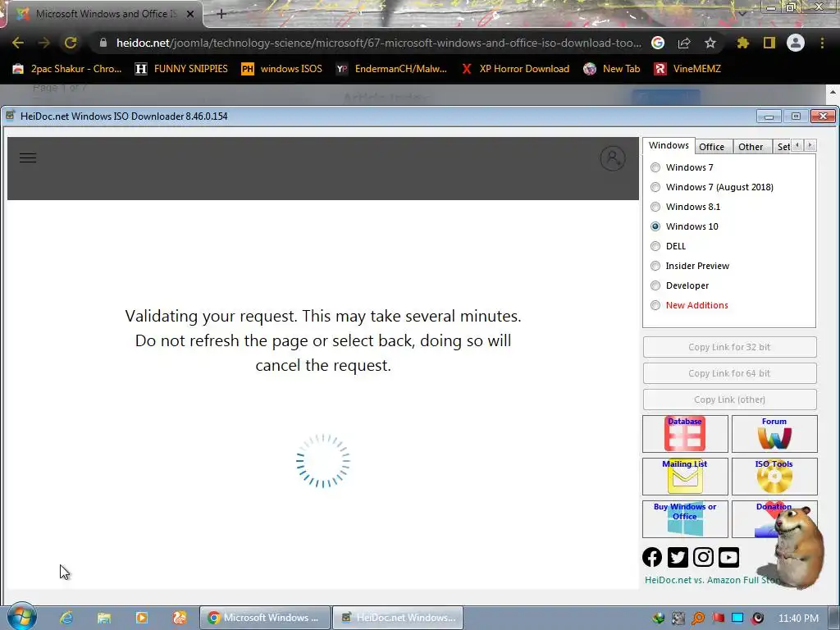Open XP Horror Download bookmark

click(x=515, y=69)
